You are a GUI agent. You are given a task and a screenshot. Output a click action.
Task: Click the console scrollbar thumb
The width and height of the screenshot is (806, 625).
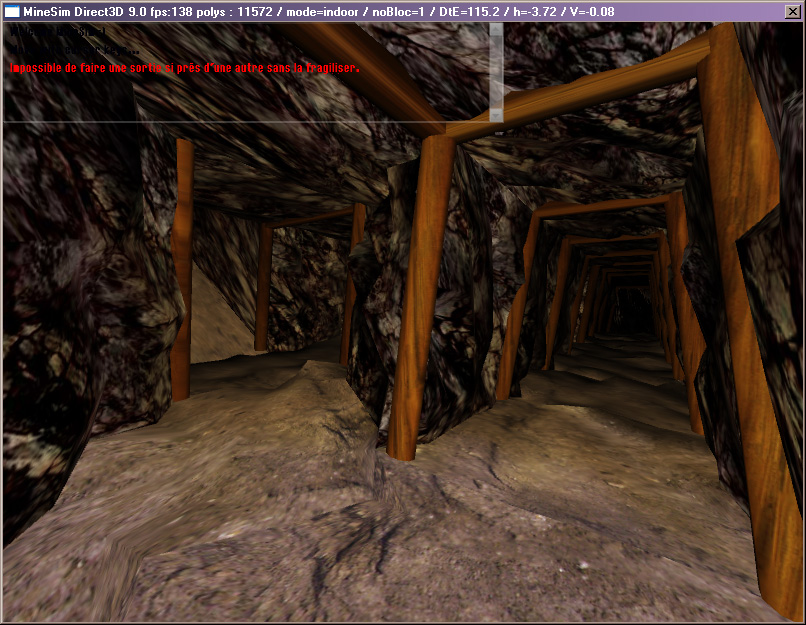tap(496, 72)
